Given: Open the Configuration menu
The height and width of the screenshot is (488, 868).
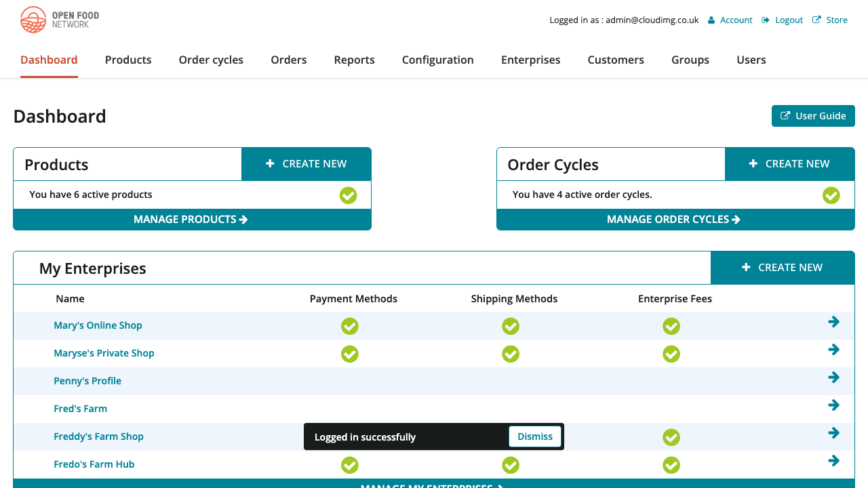Looking at the screenshot, I should pos(438,60).
